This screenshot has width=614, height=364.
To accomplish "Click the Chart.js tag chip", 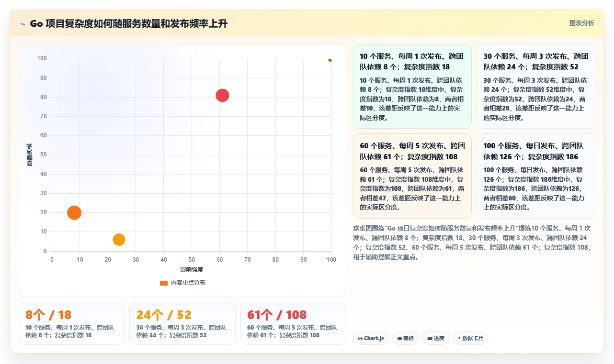I will 371,338.
